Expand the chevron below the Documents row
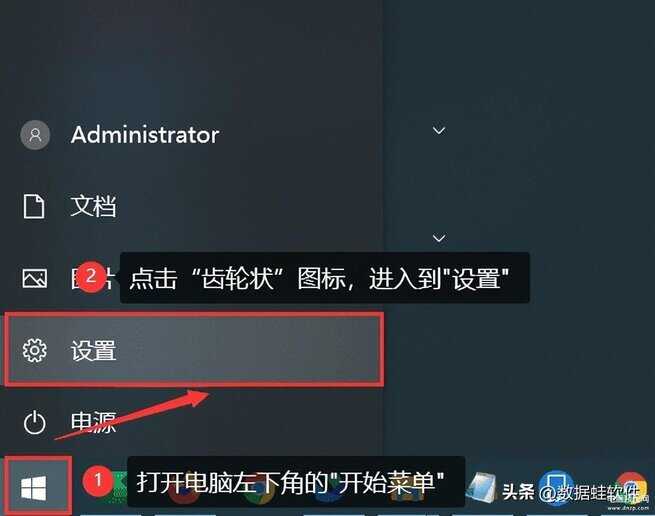This screenshot has height=516, width=655. pos(439,238)
